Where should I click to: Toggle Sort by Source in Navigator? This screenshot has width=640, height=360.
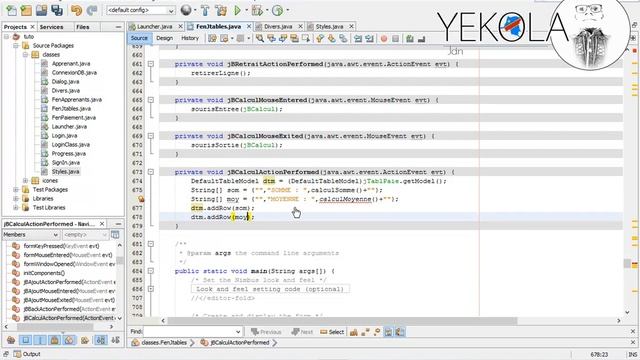(116, 340)
